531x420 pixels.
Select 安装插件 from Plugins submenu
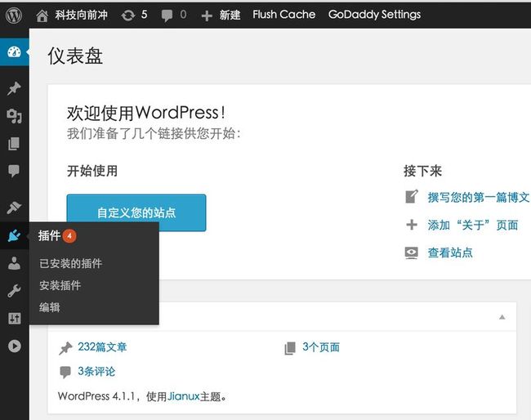coord(60,285)
